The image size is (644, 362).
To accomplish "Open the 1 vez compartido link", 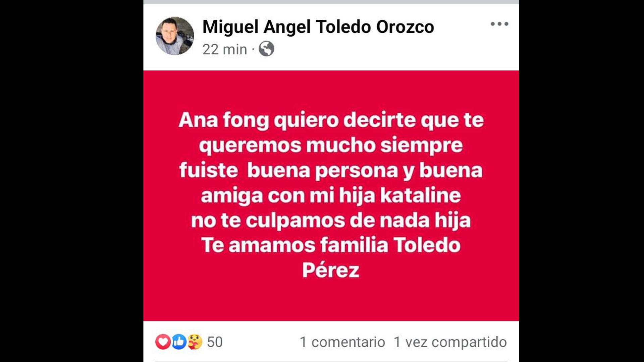I will click(x=450, y=343).
